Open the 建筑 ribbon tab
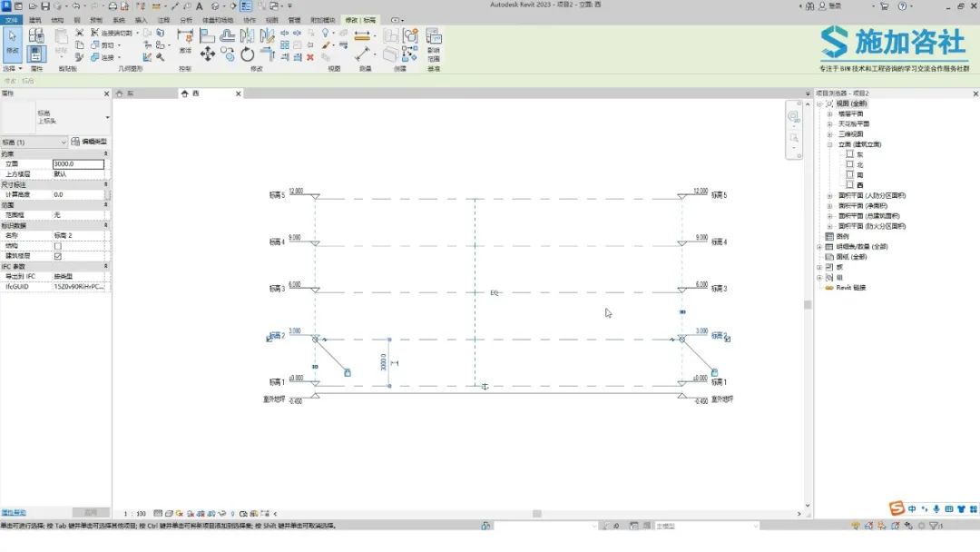This screenshot has height=552, width=980. pyautogui.click(x=35, y=20)
